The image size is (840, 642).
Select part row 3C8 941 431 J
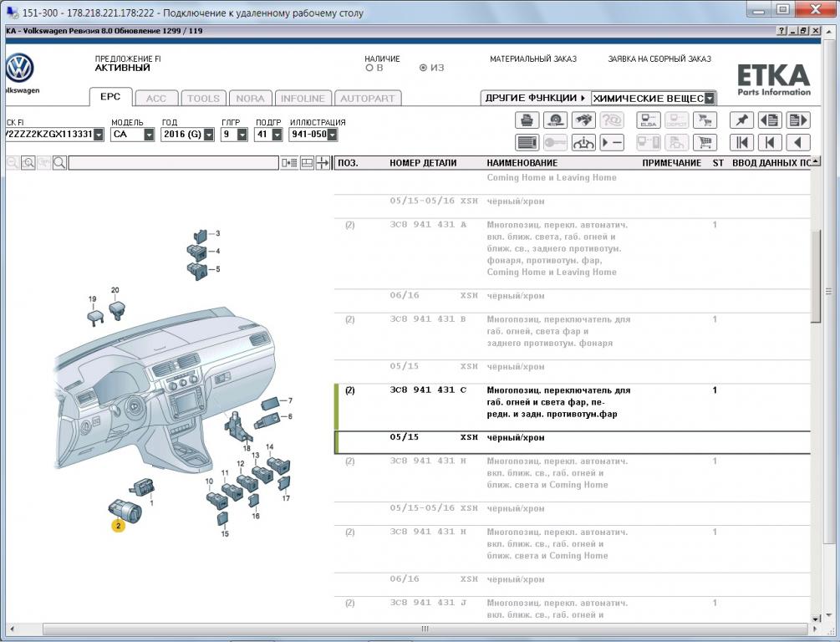point(573,609)
